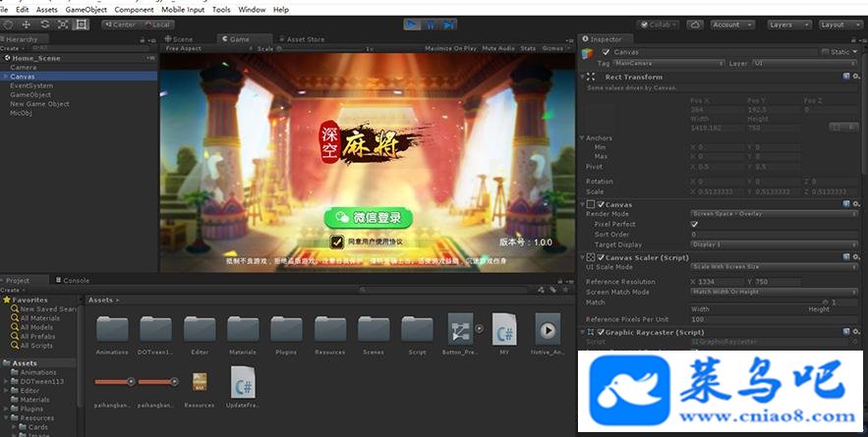This screenshot has width=868, height=437.
Task: Toggle Canvas GameObject active checkbox
Action: (606, 52)
